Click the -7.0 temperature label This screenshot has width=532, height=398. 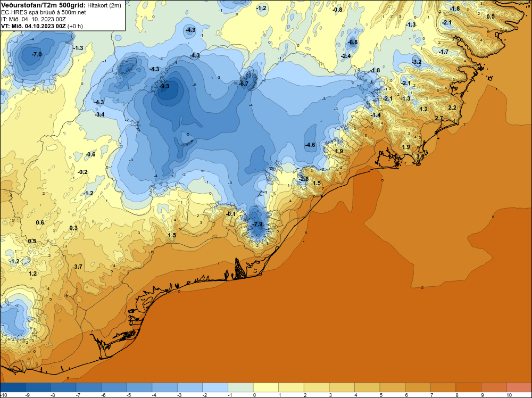coord(37,54)
